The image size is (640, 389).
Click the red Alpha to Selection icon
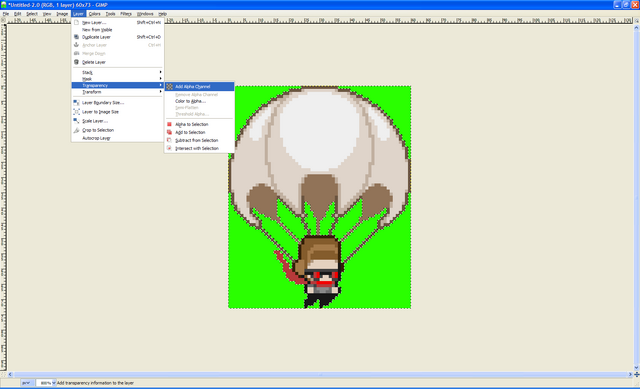pos(169,124)
